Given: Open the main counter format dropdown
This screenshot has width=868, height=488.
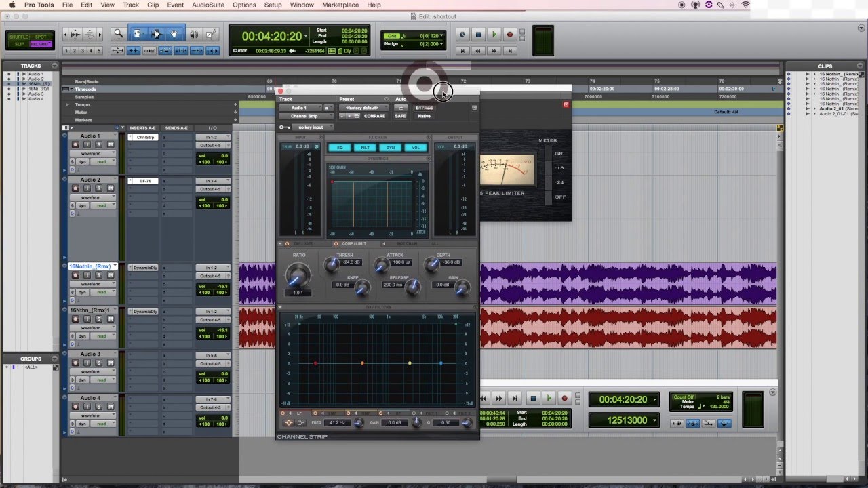Looking at the screenshot, I should coord(307,36).
